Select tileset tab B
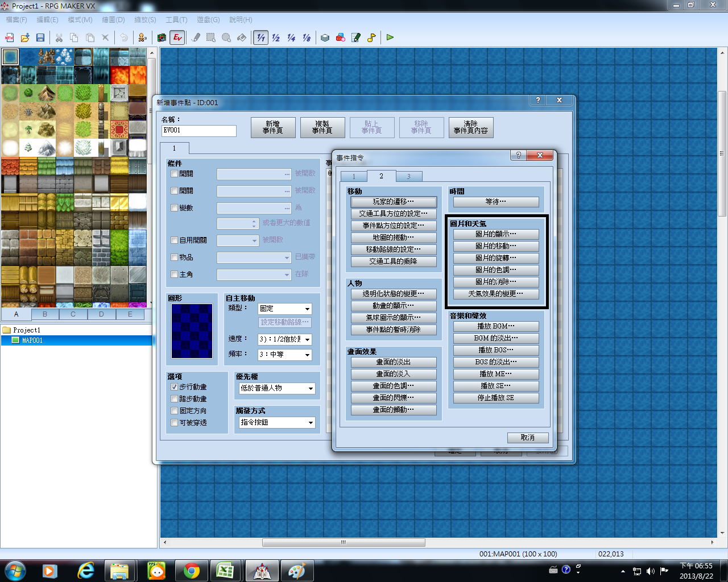 coord(45,314)
